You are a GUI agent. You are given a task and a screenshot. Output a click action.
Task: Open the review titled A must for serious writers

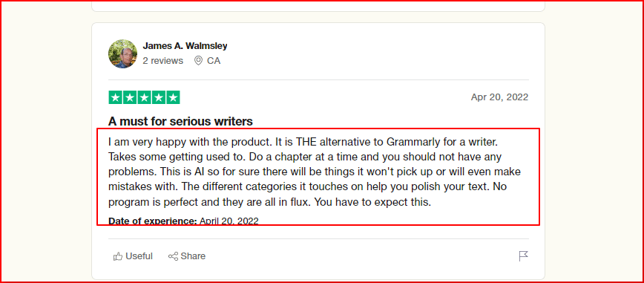pyautogui.click(x=180, y=121)
